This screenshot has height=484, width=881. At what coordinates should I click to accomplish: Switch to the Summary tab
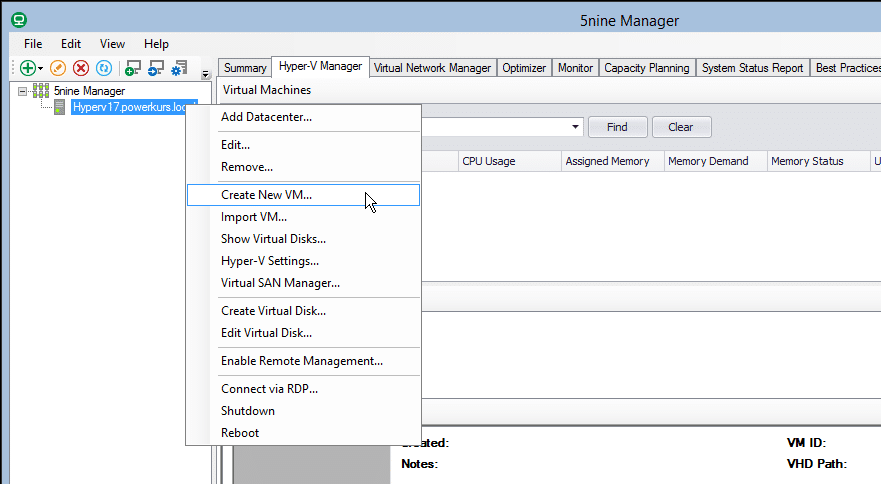tap(245, 68)
